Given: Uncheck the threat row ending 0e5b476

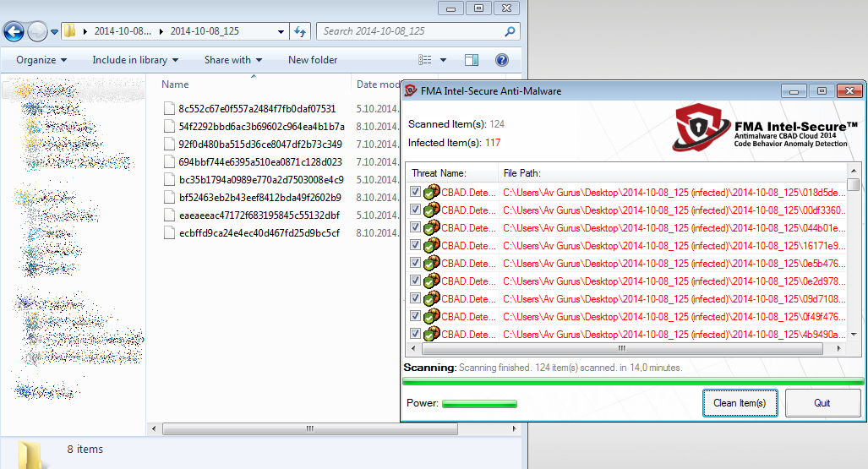Looking at the screenshot, I should point(415,263).
